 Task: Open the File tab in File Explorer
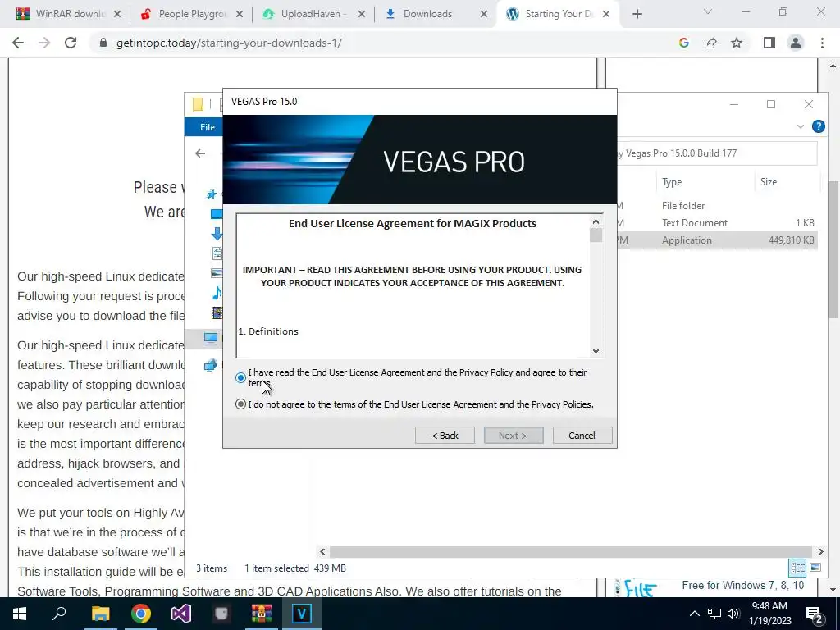208,127
